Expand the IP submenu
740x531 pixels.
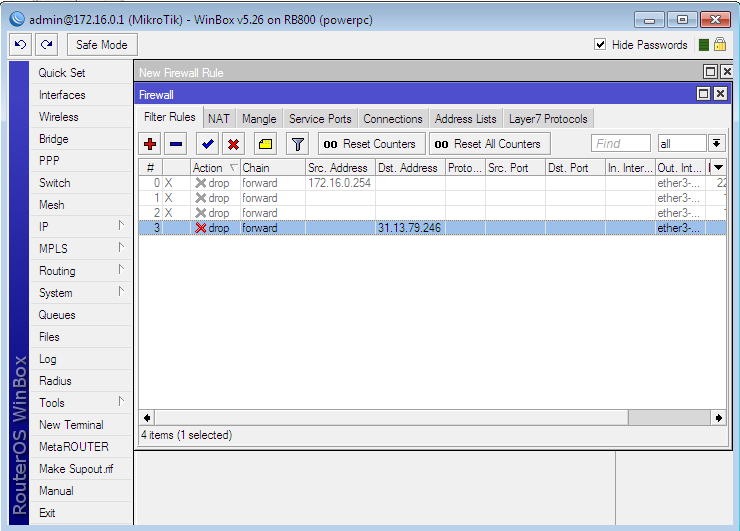point(121,226)
